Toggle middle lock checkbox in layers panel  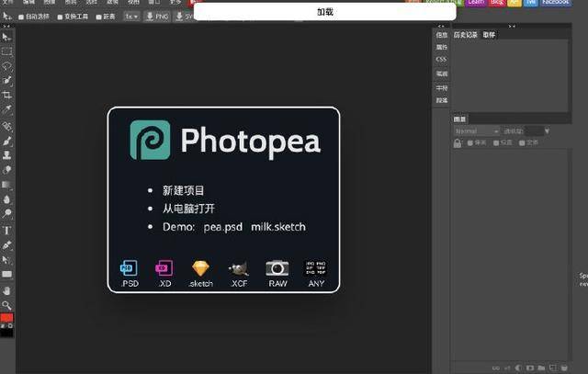coord(496,143)
